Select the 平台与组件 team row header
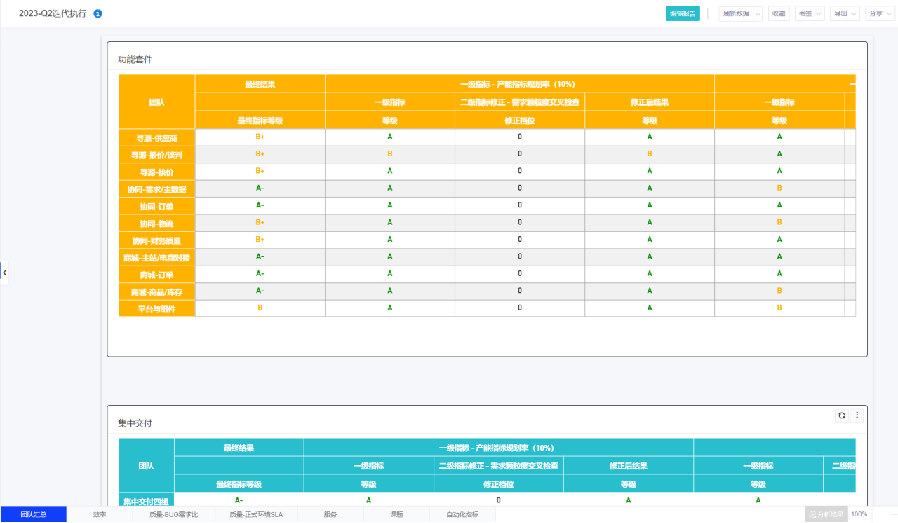Viewport: 898px width, 523px height. [x=157, y=309]
